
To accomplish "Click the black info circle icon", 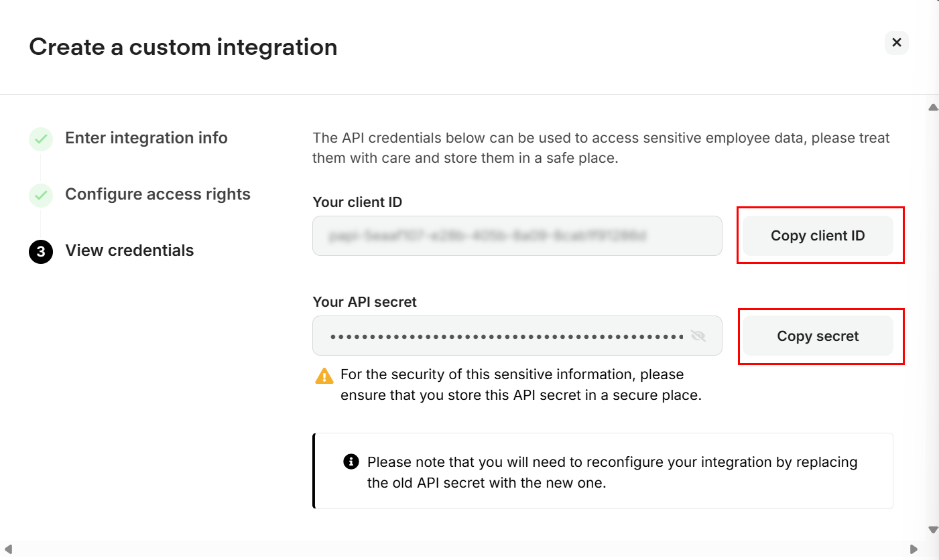I will click(350, 462).
